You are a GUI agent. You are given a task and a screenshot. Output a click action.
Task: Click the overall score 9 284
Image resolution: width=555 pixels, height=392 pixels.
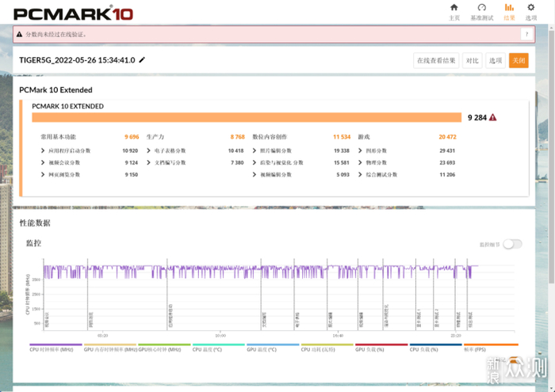477,117
